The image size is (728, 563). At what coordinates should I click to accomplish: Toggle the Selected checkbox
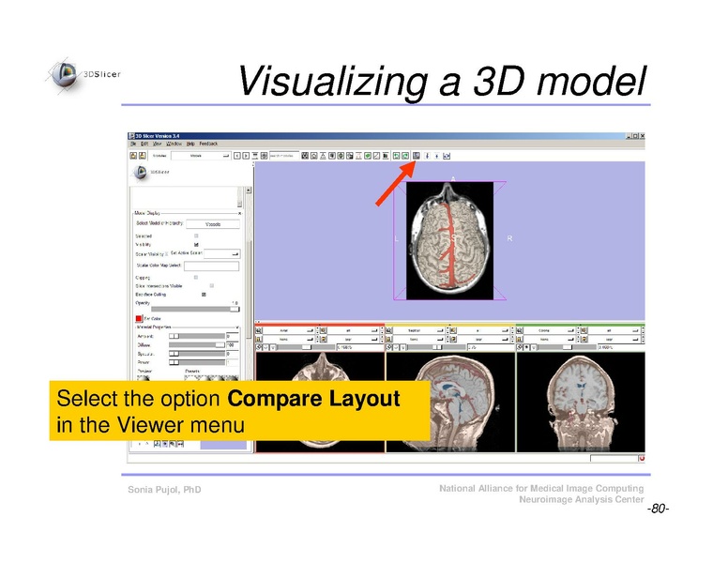tap(196, 236)
